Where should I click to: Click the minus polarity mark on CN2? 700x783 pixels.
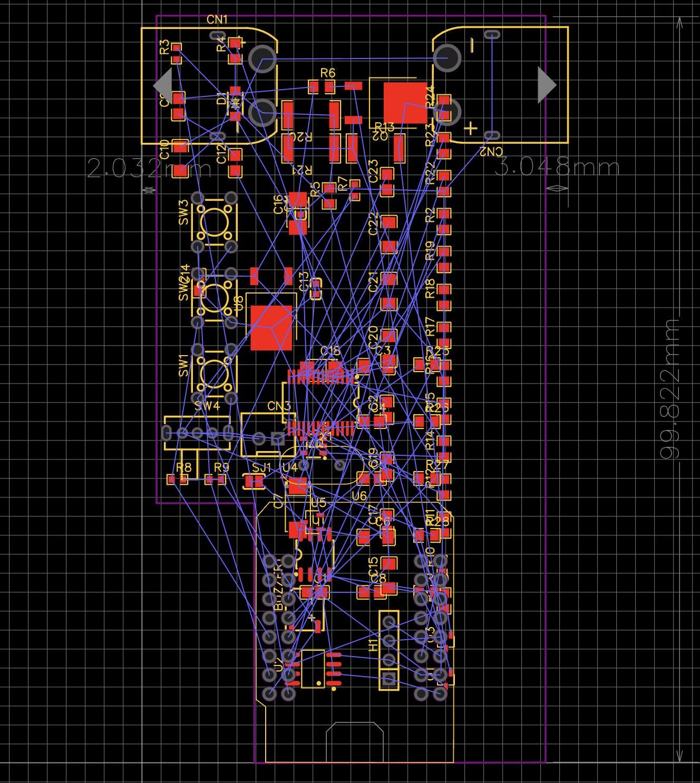(472, 45)
